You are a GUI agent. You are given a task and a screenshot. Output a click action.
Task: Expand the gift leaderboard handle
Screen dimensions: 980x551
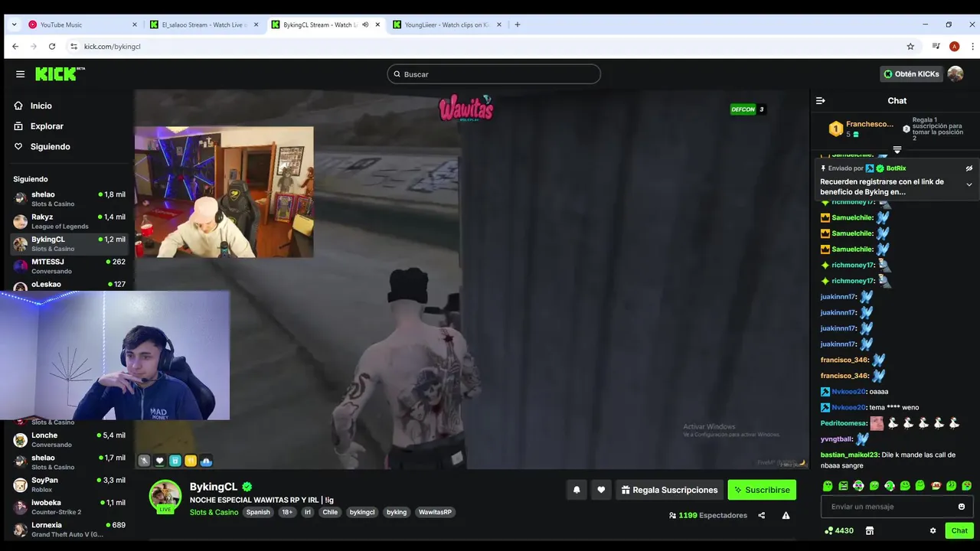point(897,150)
